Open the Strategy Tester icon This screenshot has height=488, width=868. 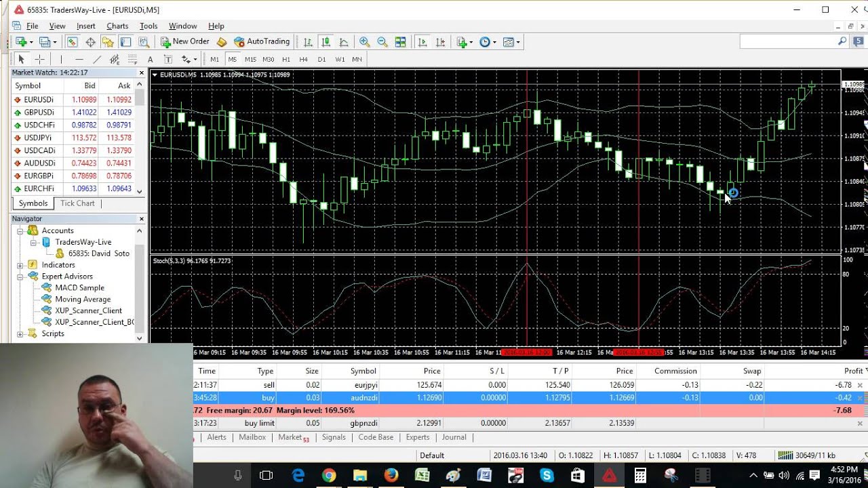143,41
